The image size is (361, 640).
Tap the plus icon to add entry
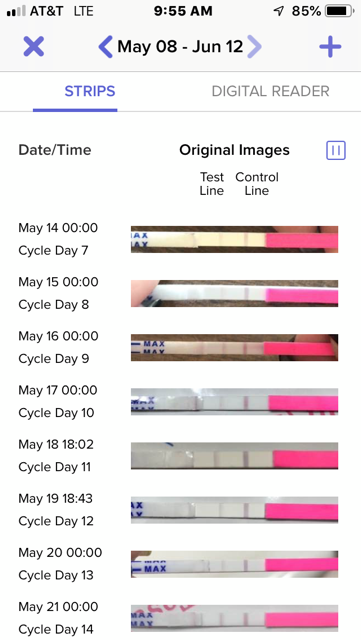[x=330, y=47]
